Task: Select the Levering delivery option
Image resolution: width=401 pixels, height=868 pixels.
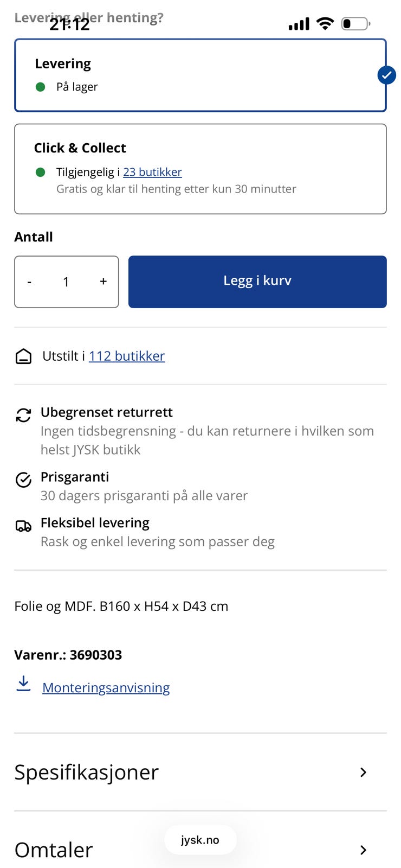Action: [200, 75]
